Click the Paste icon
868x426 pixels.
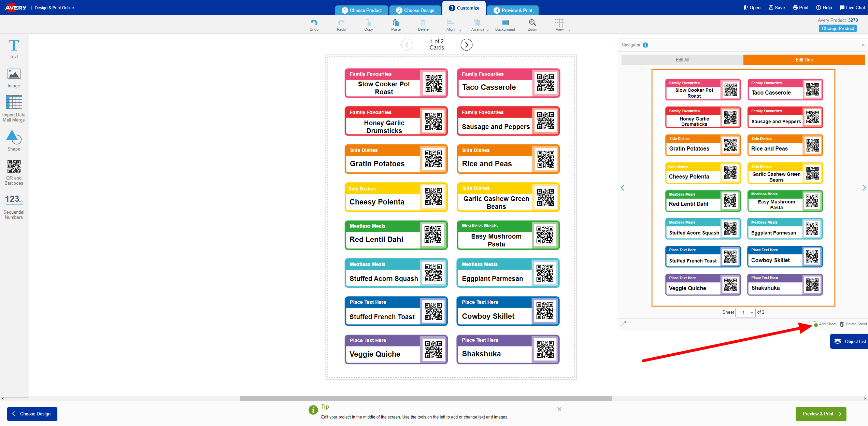coord(396,25)
